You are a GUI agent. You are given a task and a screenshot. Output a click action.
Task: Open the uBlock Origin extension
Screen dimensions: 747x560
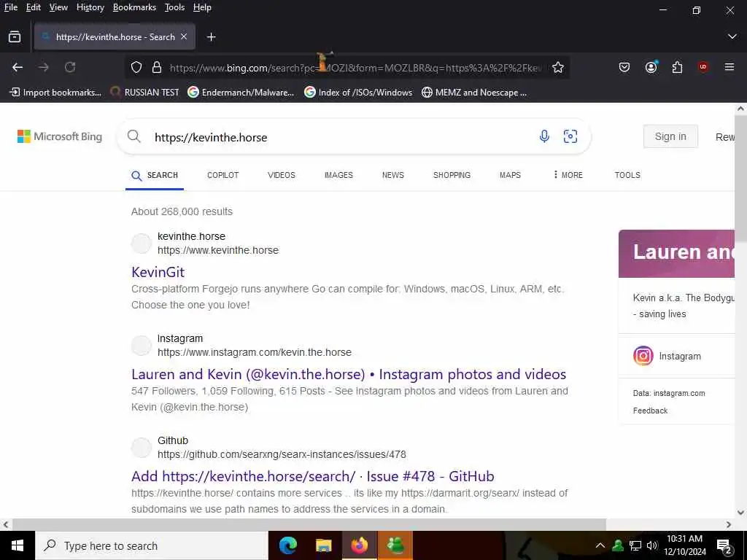(703, 67)
